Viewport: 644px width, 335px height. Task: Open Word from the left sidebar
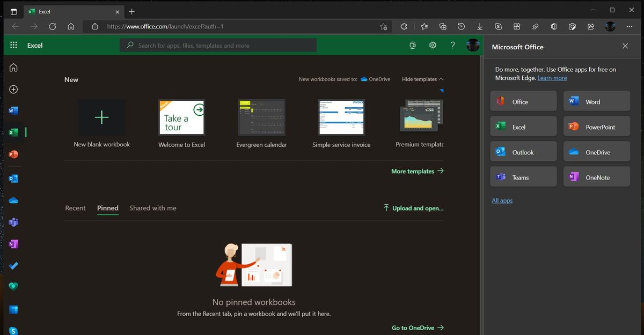(13, 110)
